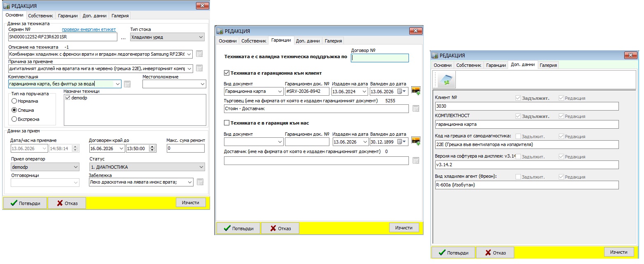Enable 'Техниката е в гаранция към нас' checkbox
Image resolution: width=644 pixels, height=264 pixels.
[226, 123]
